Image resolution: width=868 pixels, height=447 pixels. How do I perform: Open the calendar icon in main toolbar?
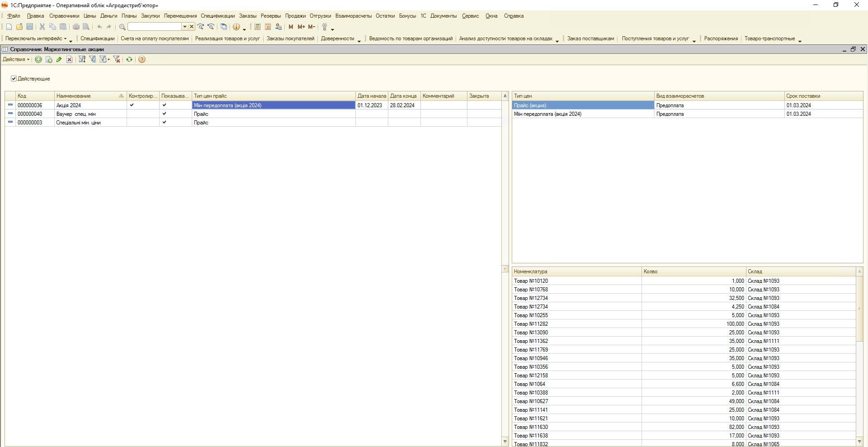[x=268, y=27]
